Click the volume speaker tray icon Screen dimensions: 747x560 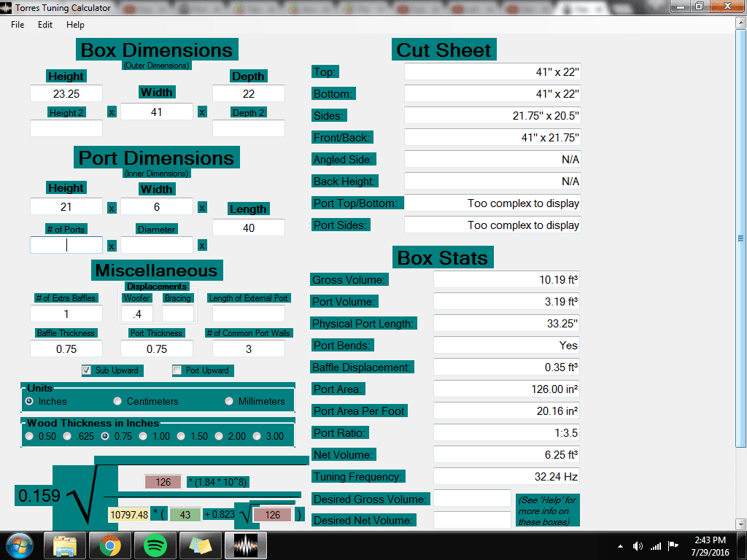[638, 546]
